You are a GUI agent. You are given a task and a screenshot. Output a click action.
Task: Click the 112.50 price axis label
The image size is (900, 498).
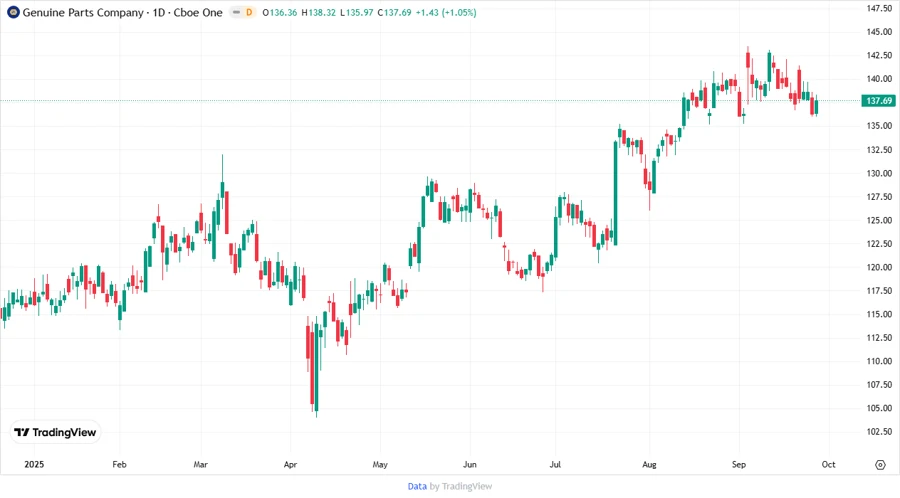[x=879, y=337]
